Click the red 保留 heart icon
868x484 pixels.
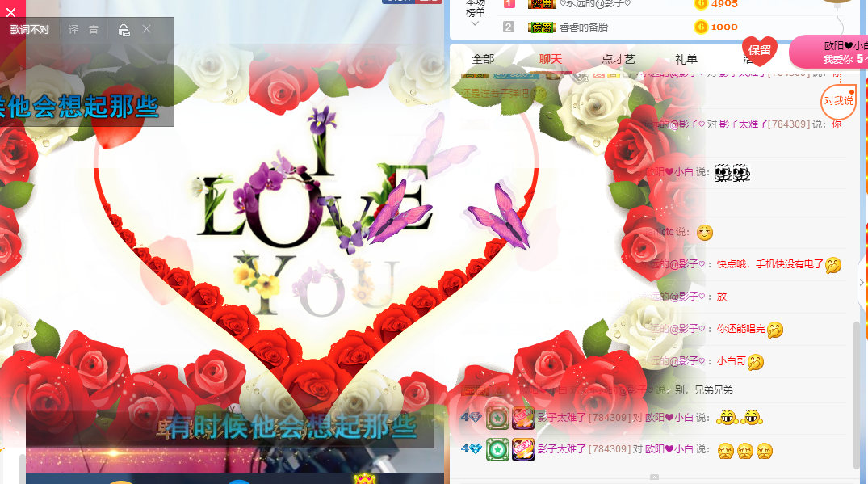pyautogui.click(x=760, y=51)
